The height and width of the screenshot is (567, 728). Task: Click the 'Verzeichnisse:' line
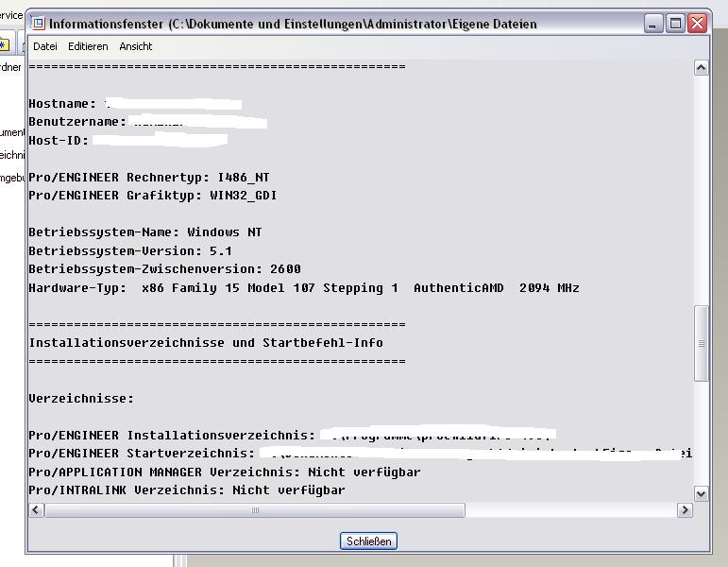81,398
